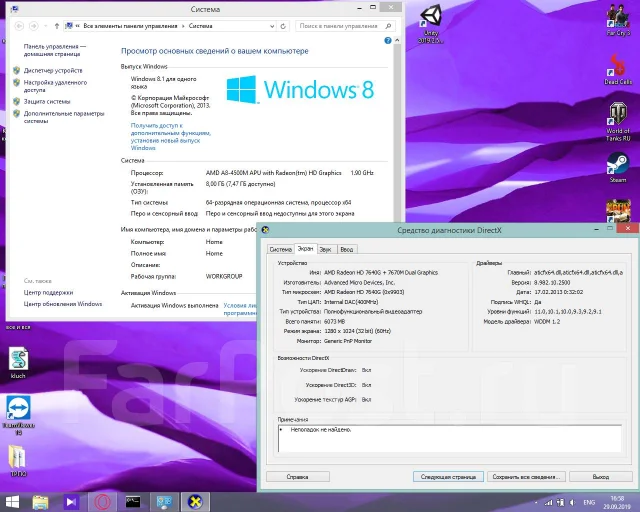Click 'Следующая страница' button

tap(448, 477)
